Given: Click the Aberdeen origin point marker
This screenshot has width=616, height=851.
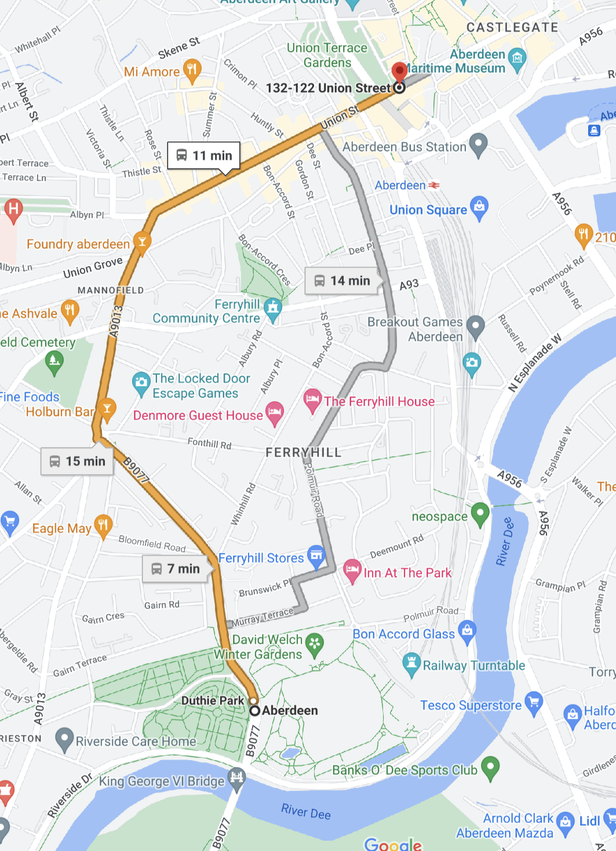Looking at the screenshot, I should click(x=254, y=711).
